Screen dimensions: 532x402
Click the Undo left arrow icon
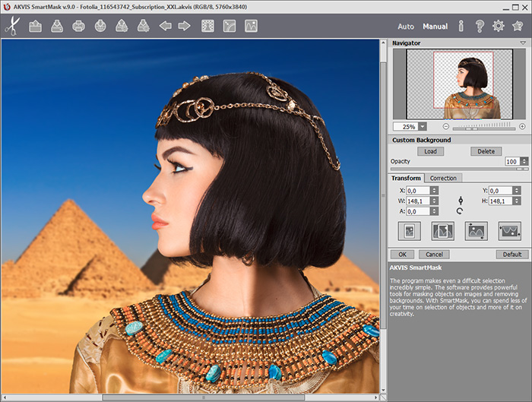pyautogui.click(x=165, y=26)
